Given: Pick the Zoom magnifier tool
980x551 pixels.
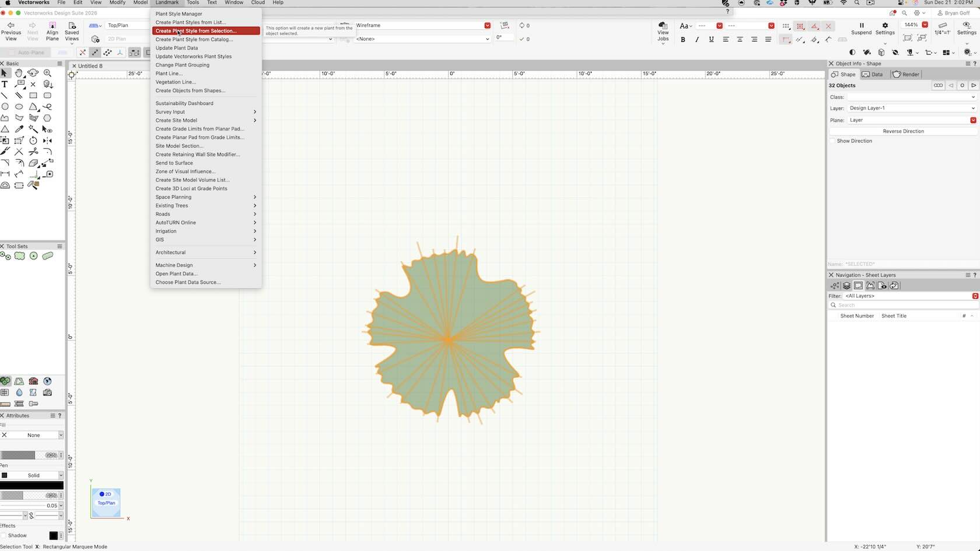Looking at the screenshot, I should click(x=47, y=73).
